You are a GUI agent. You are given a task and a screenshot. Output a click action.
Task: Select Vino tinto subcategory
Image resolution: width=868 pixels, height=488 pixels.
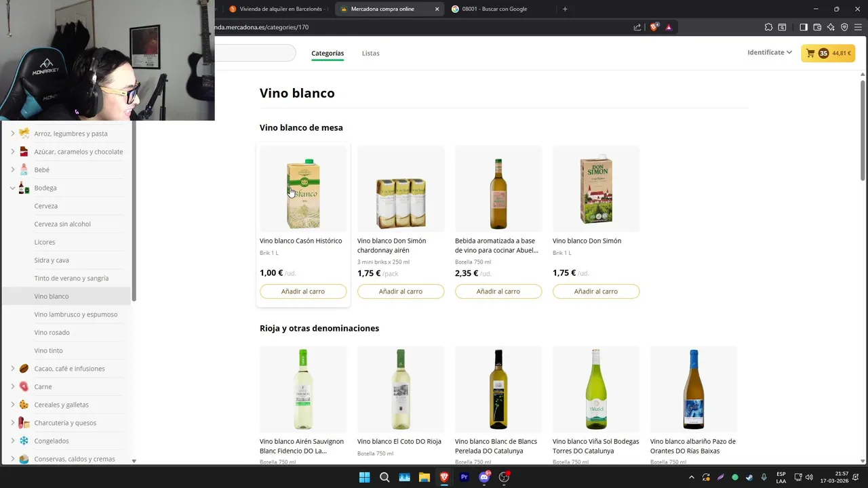pos(48,350)
